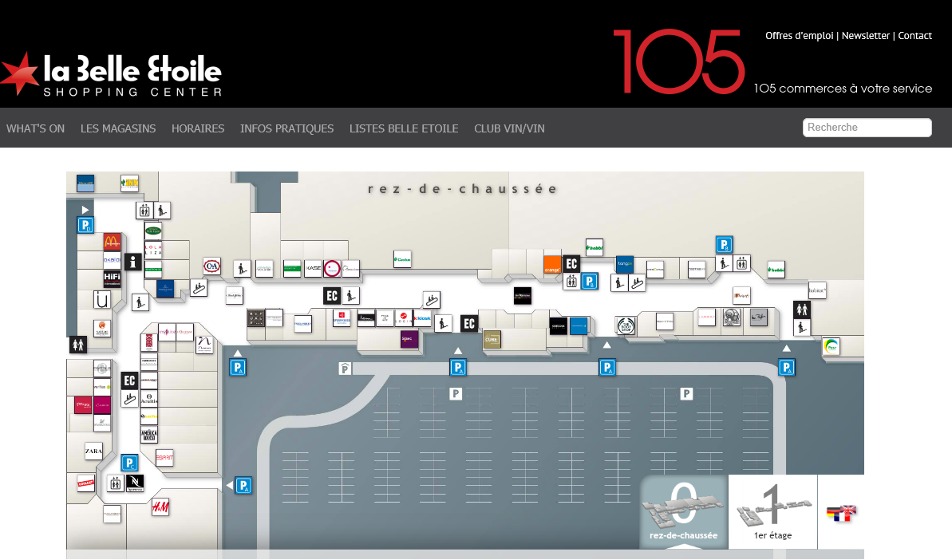Viewport: 952px width, 560px height.
Task: Open the C&A store marker
Action: [211, 266]
